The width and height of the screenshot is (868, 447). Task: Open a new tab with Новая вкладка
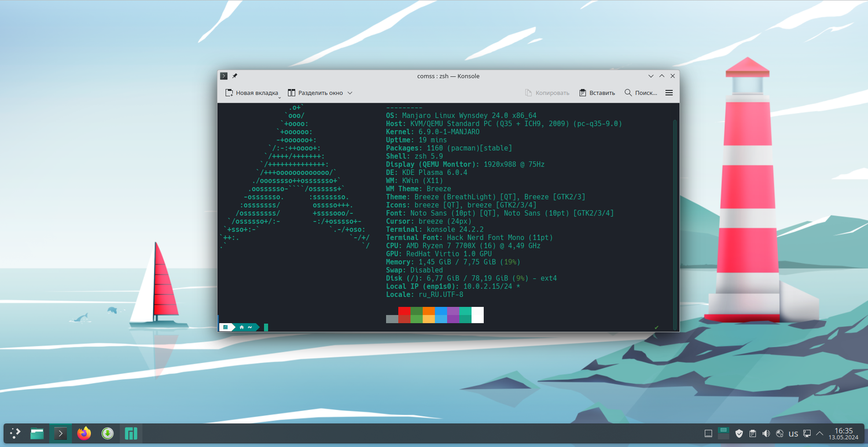click(252, 93)
